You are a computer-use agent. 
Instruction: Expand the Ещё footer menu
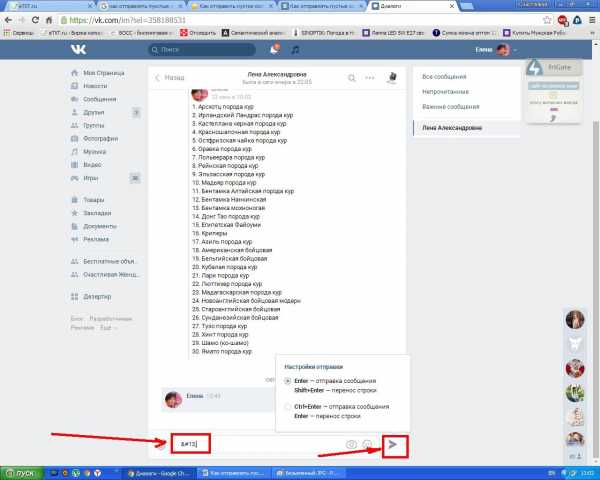coord(108,328)
